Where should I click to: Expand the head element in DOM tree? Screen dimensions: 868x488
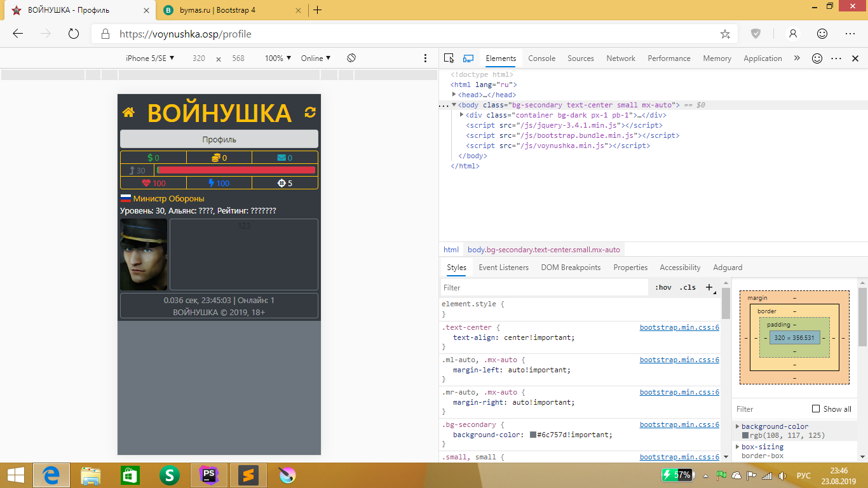tap(454, 95)
